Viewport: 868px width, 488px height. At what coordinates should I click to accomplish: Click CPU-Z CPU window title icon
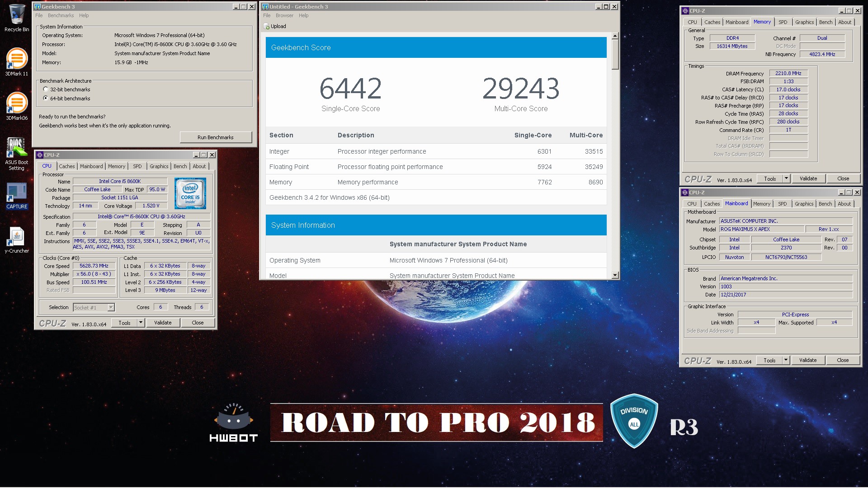(x=40, y=155)
